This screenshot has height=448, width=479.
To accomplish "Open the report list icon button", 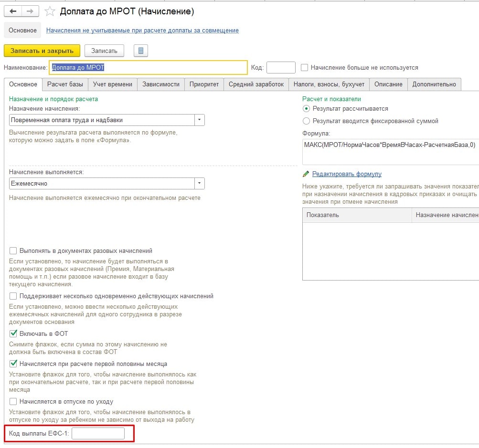I will (141, 51).
